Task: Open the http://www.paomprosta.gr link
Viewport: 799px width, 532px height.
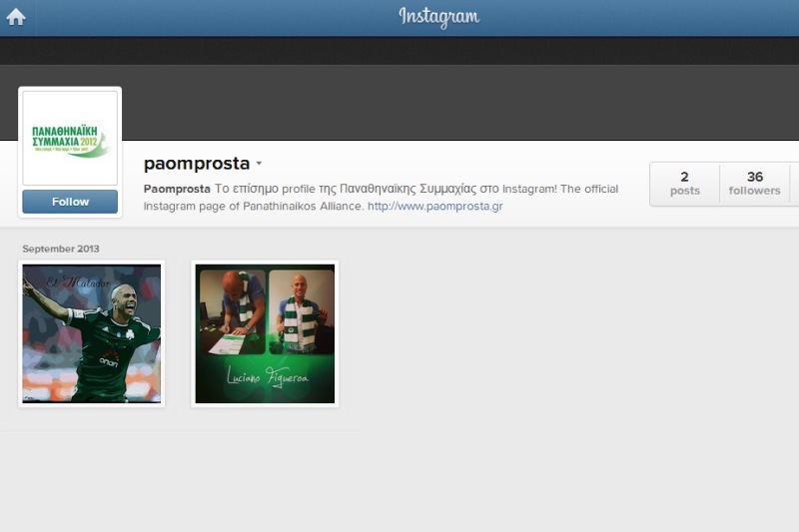Action: pyautogui.click(x=435, y=207)
